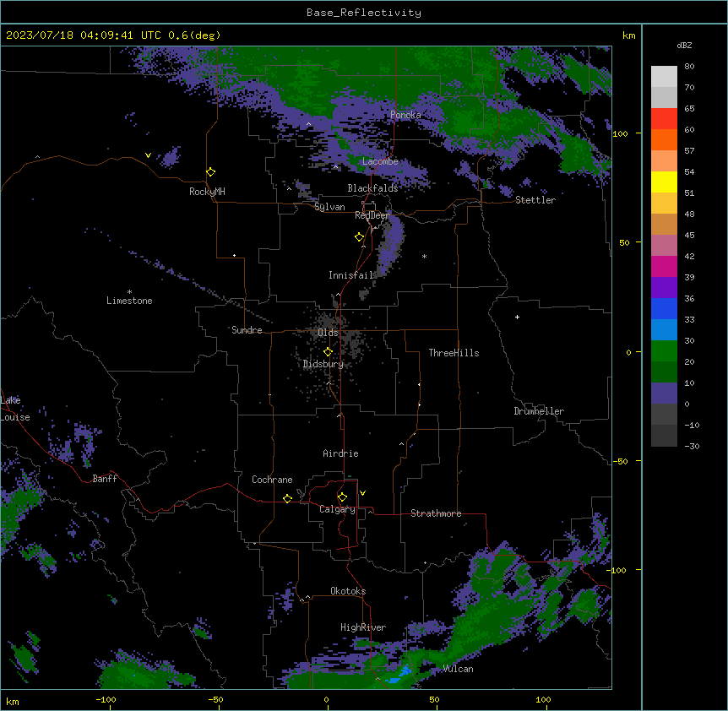Click the HighRiver label
This screenshot has width=728, height=711.
click(x=363, y=627)
